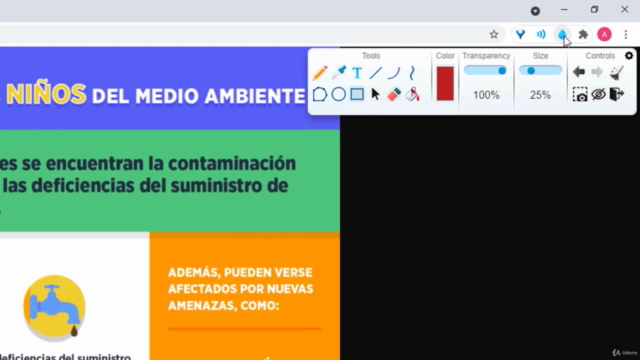Click the 100% transparency value
Screen dimensions: 640x360
[x=486, y=95]
